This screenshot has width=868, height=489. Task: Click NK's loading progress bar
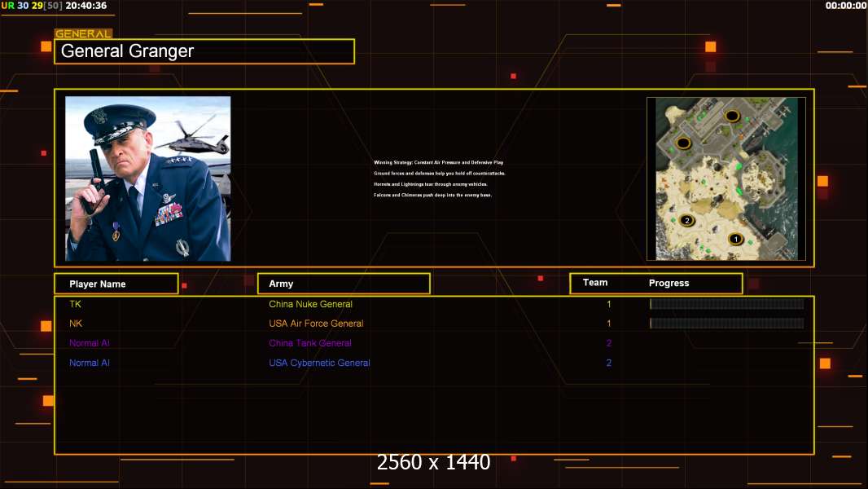[x=727, y=324]
